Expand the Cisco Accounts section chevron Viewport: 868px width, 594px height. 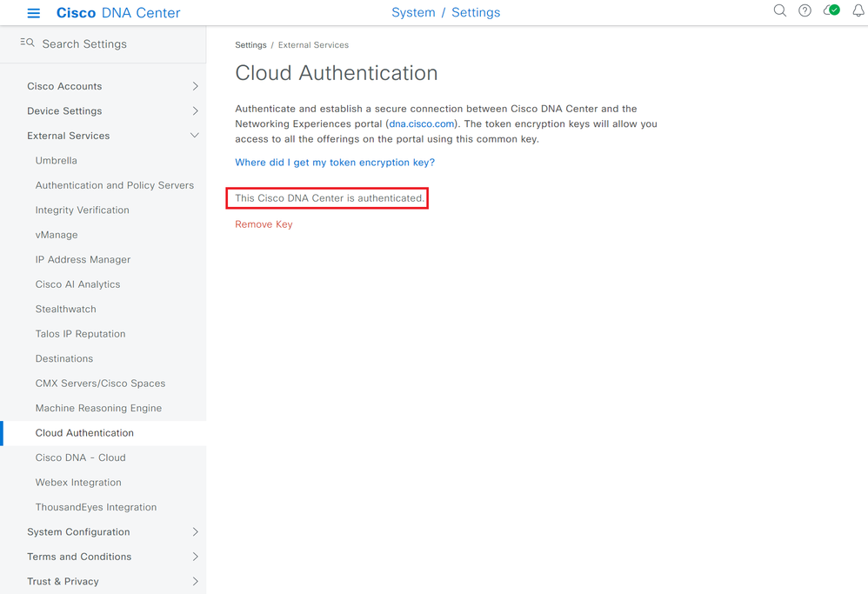(x=195, y=86)
